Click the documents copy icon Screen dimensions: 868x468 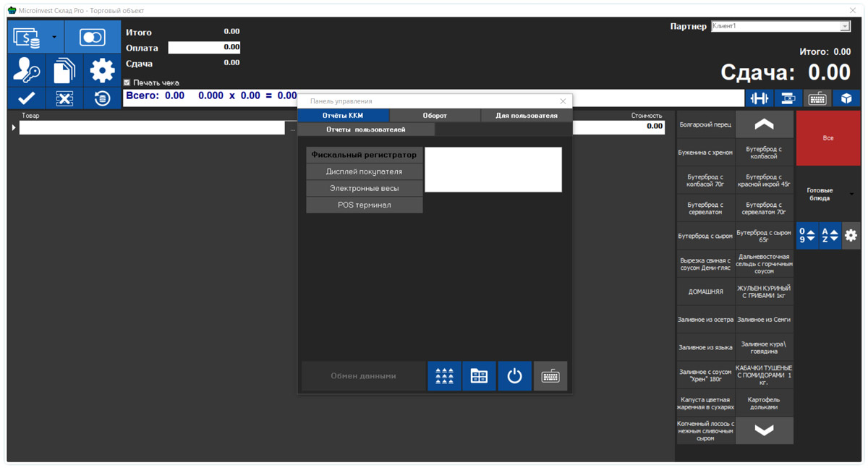click(64, 70)
